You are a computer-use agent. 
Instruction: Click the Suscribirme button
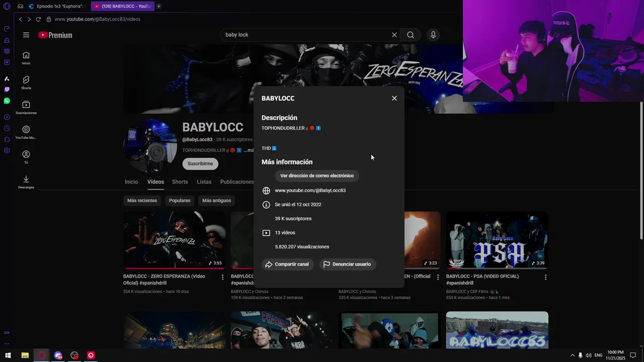click(200, 164)
